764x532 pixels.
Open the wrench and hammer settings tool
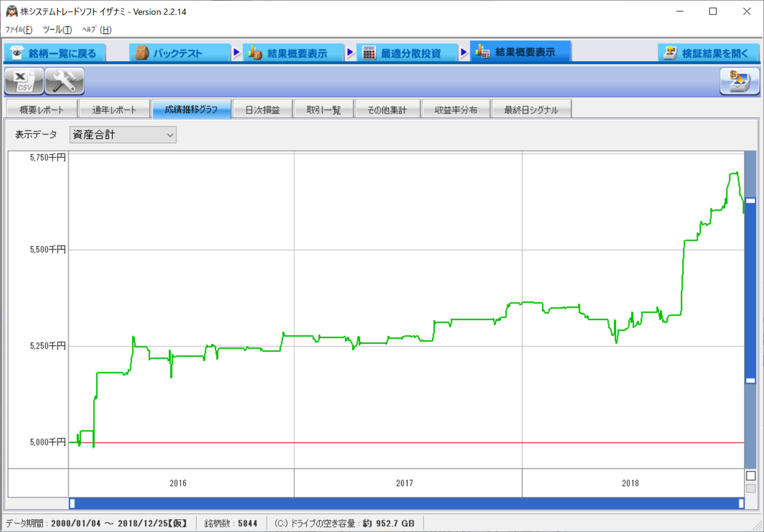[64, 81]
